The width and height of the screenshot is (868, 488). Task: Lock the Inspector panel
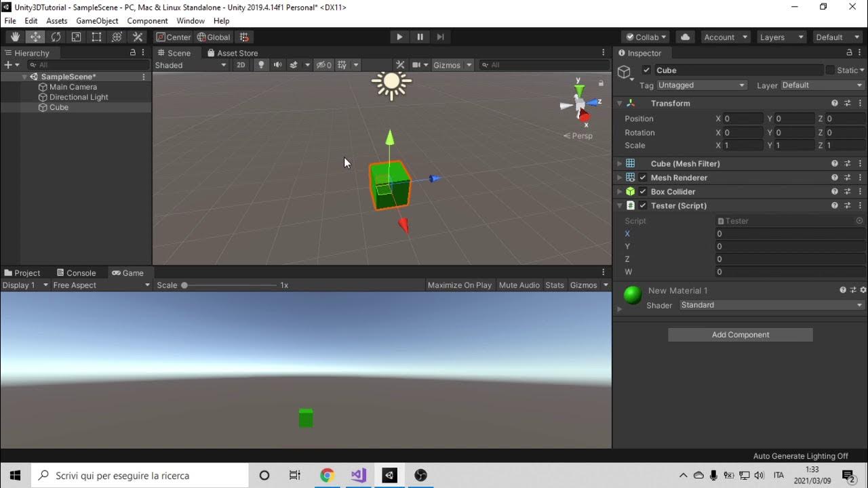(x=849, y=52)
